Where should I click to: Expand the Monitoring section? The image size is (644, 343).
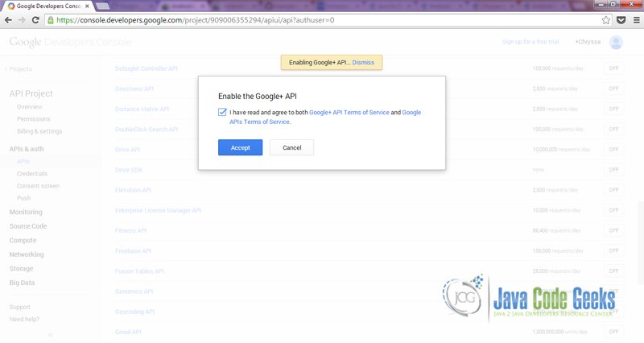point(26,212)
